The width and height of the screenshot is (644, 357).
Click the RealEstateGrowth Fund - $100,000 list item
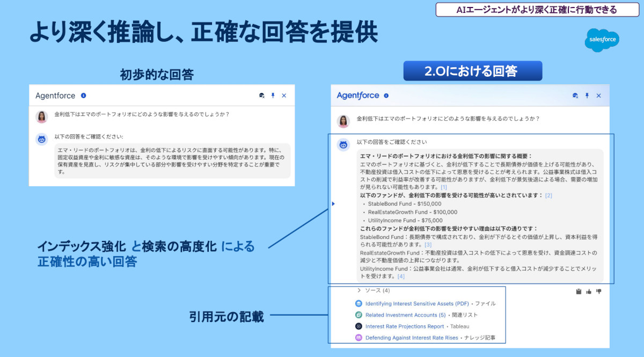(x=413, y=212)
